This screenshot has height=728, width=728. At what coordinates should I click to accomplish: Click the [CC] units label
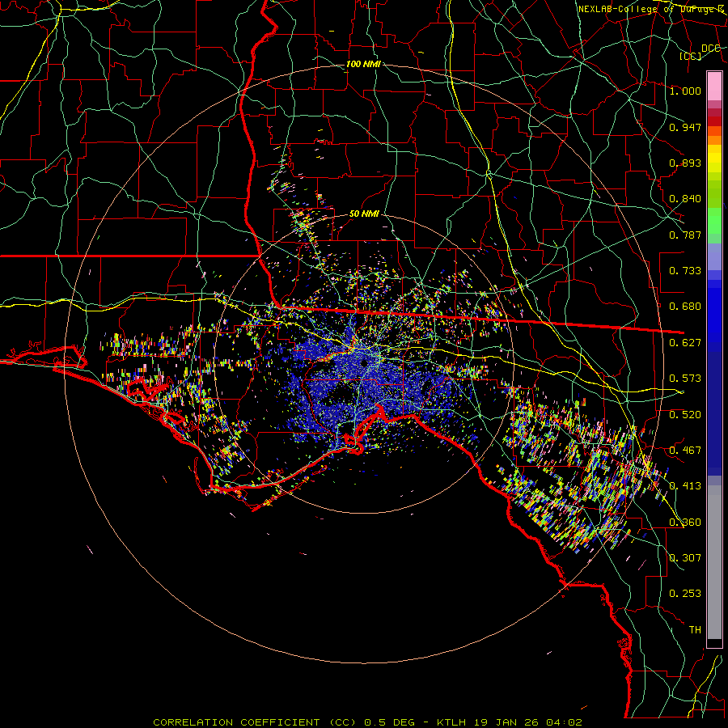pyautogui.click(x=691, y=56)
